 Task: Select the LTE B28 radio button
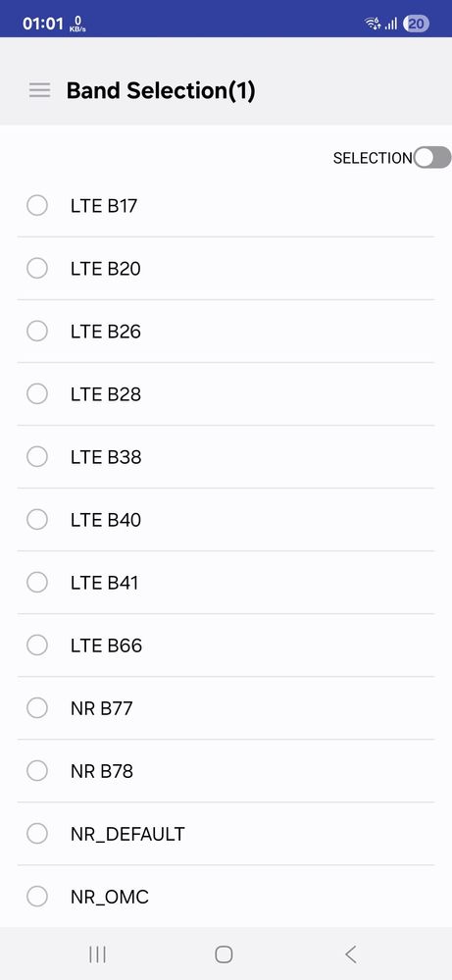coord(37,393)
